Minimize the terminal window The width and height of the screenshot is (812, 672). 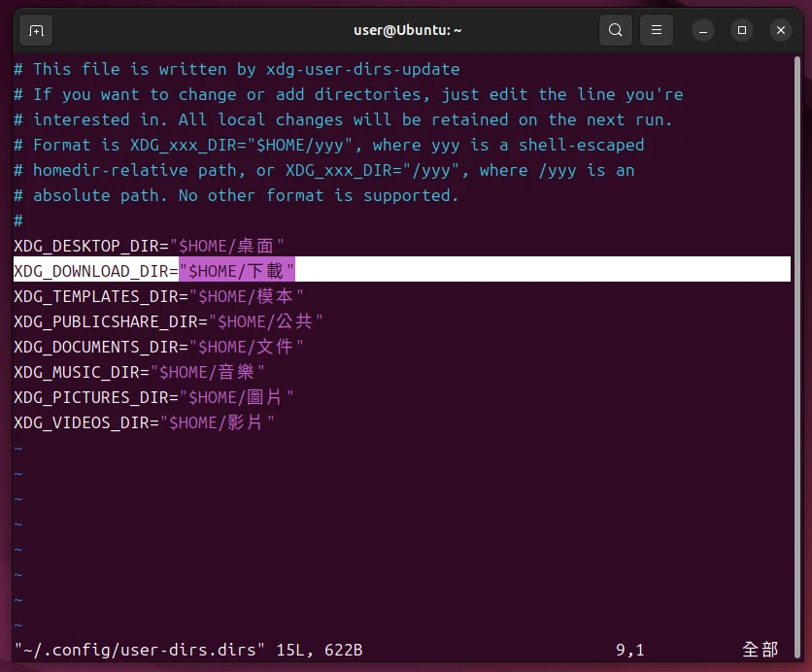704,30
